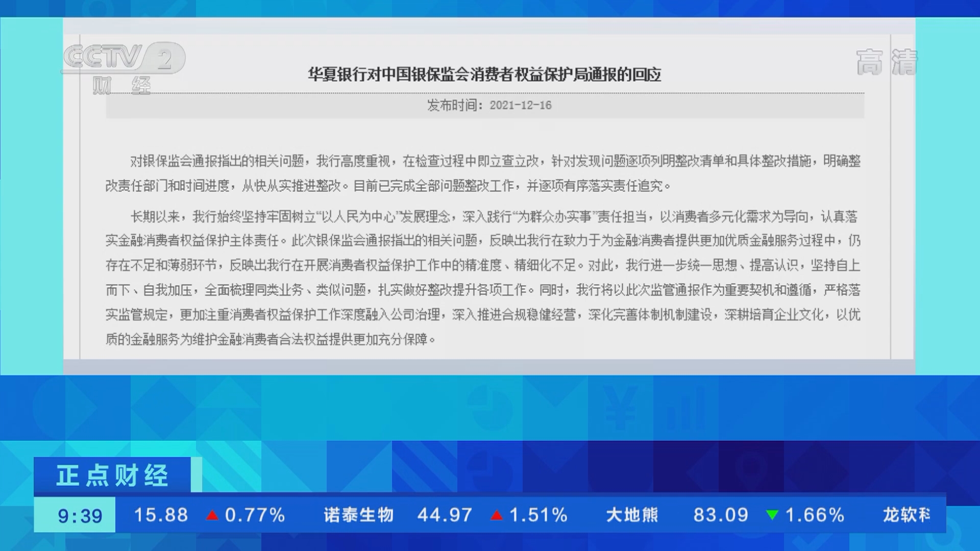Click the 大地熊 stock entry
Viewport: 980px width, 551px height.
[x=631, y=515]
